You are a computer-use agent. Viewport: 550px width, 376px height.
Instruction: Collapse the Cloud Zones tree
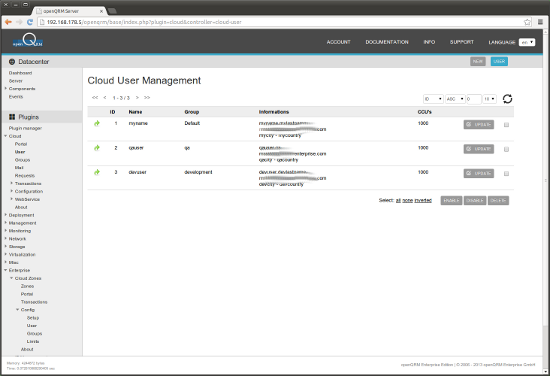click(12, 278)
